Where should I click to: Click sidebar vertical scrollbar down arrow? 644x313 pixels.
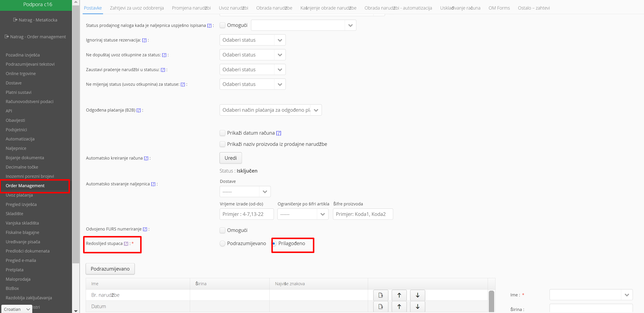pyautogui.click(x=76, y=311)
